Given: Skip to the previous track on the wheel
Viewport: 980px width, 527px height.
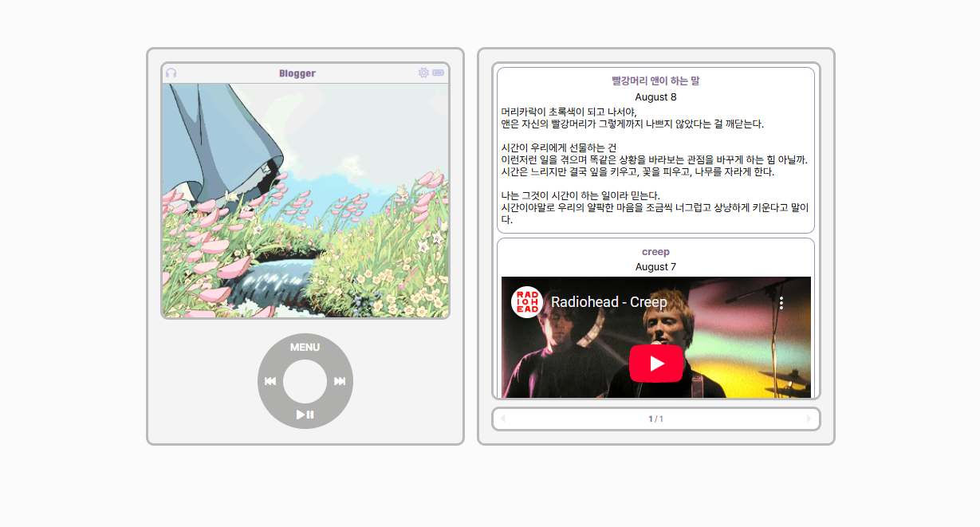Looking at the screenshot, I should (x=270, y=381).
